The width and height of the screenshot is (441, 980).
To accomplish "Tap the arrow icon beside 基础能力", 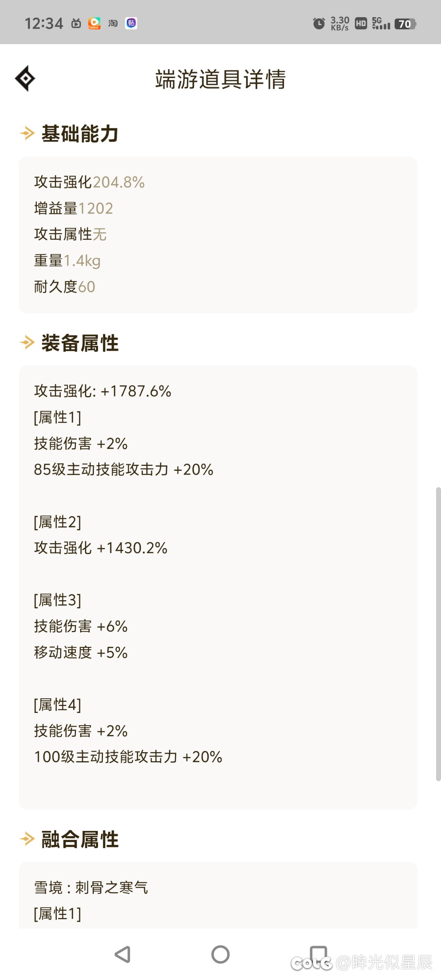I will click(27, 133).
